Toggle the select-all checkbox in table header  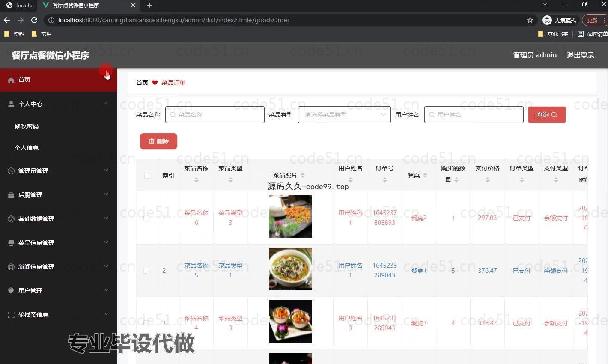(x=147, y=175)
